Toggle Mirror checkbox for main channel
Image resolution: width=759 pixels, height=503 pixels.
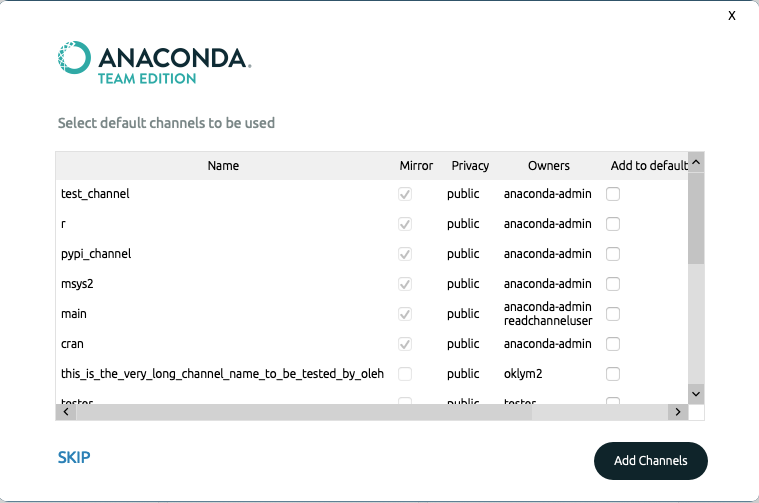click(x=405, y=314)
